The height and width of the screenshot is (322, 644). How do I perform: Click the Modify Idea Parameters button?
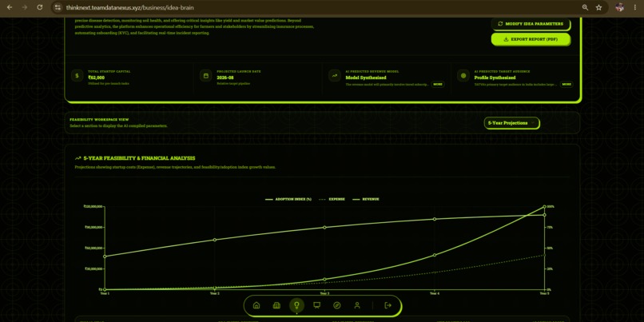point(531,24)
